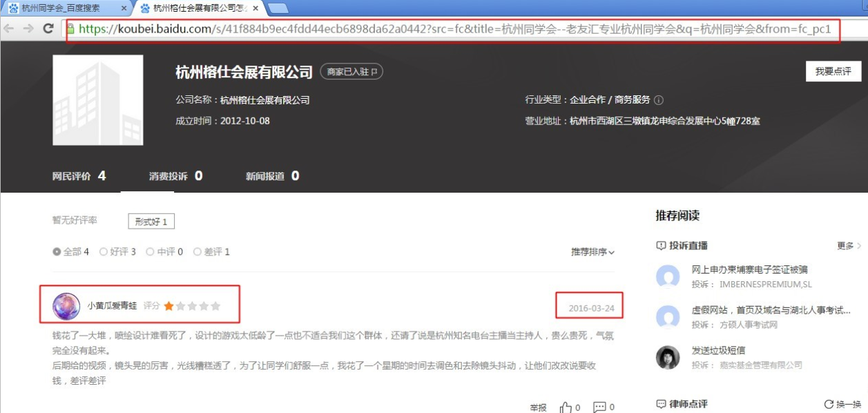Screen dimensions: 868x413
Task: Click 投诉： 方硕人事考试网 text
Action: 735,325
